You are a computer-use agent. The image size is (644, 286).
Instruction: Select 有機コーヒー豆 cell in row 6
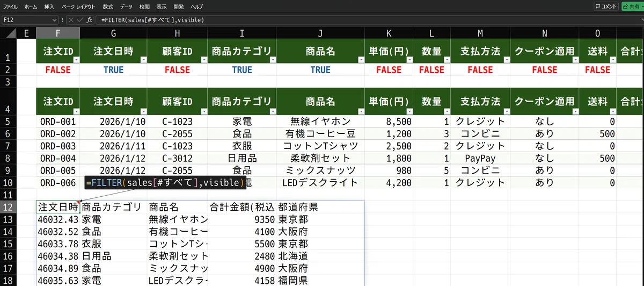tap(320, 134)
